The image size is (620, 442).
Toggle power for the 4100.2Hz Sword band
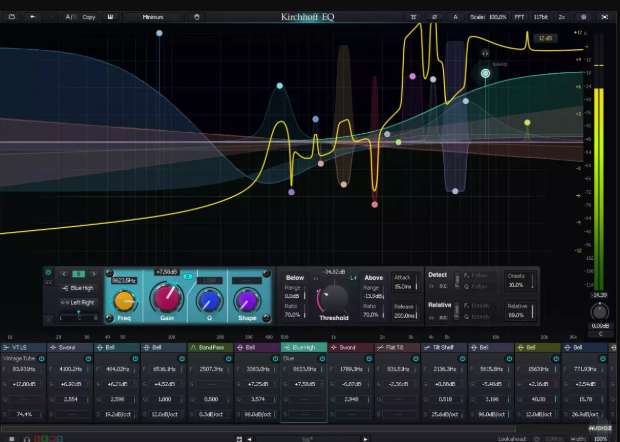click(88, 359)
